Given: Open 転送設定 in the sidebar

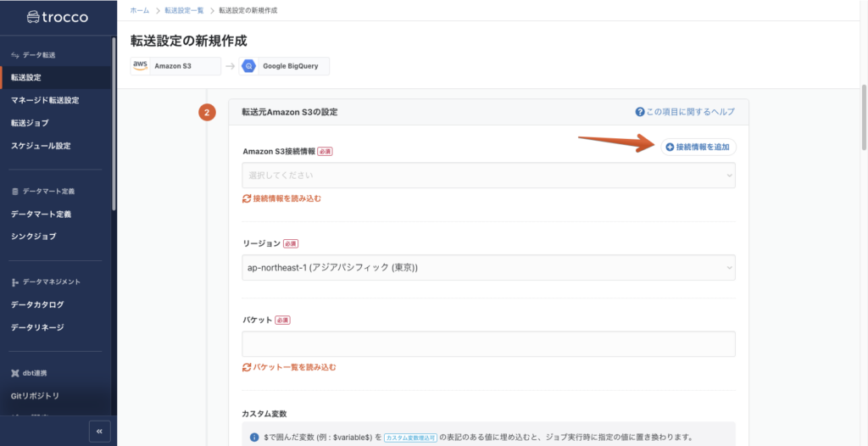Looking at the screenshot, I should pos(25,78).
